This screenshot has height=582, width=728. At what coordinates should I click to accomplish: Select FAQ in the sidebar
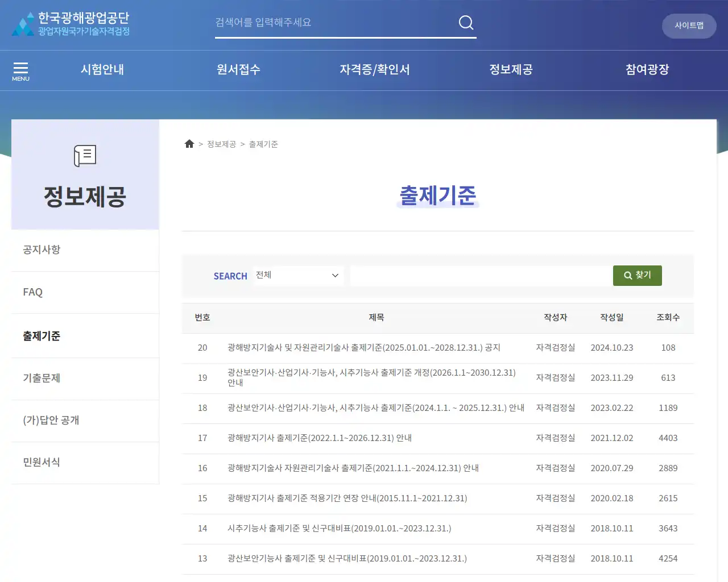click(85, 292)
